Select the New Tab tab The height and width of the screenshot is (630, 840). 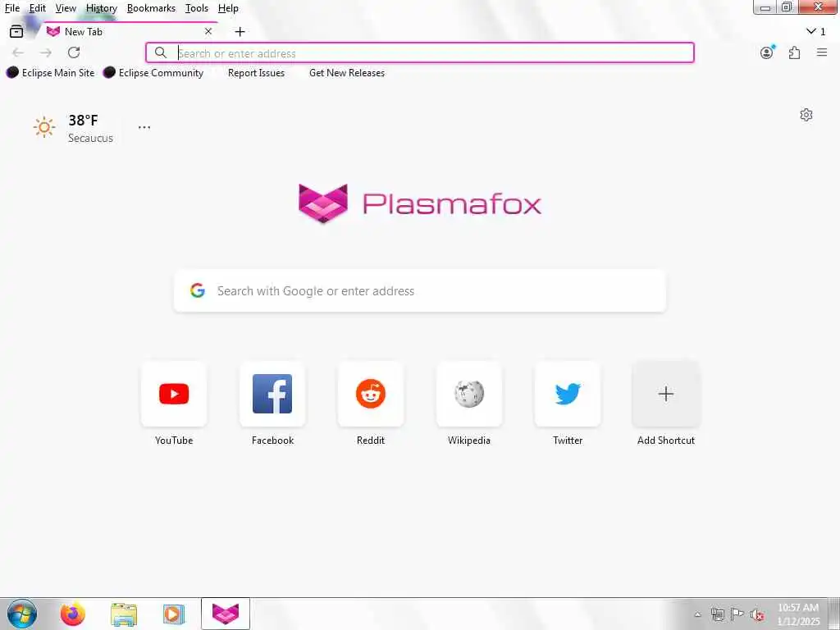[x=130, y=32]
